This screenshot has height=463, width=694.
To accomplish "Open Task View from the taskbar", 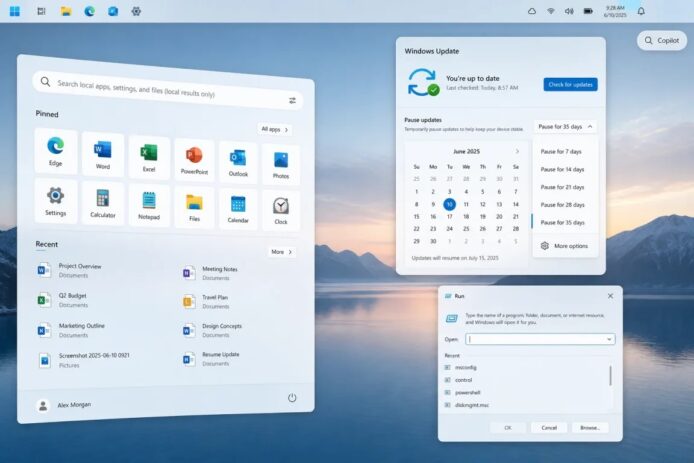I will pos(41,11).
